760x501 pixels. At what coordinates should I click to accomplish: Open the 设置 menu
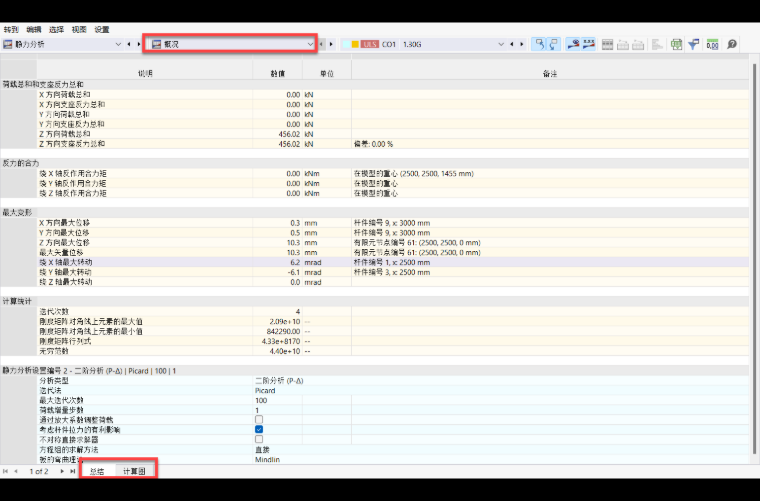102,30
